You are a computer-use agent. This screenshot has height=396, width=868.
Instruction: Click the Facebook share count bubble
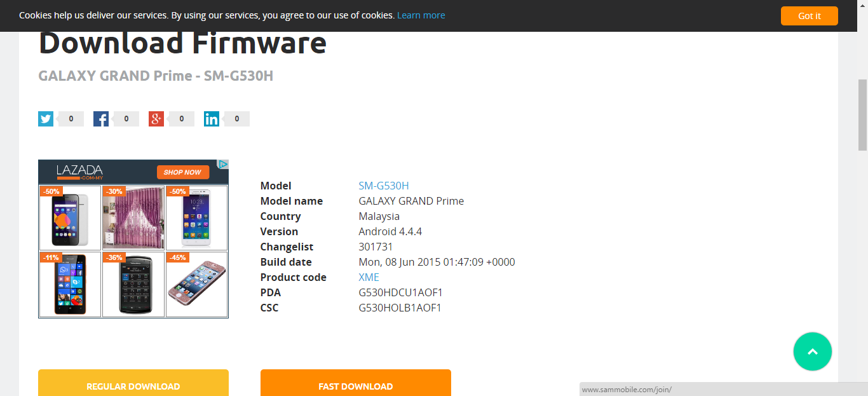point(126,119)
